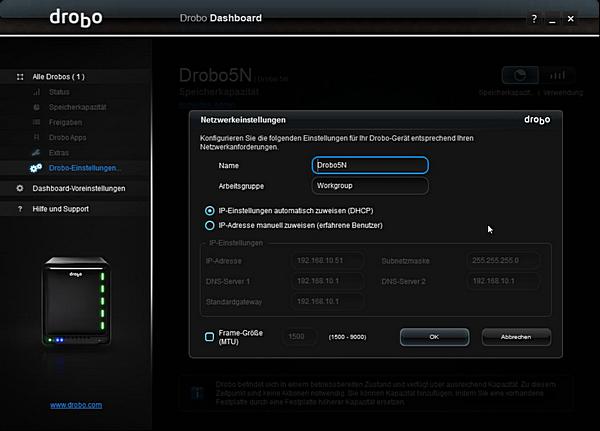Image resolution: width=600 pixels, height=431 pixels.
Task: Open the Drobo Apps menu entry
Action: coord(68,137)
